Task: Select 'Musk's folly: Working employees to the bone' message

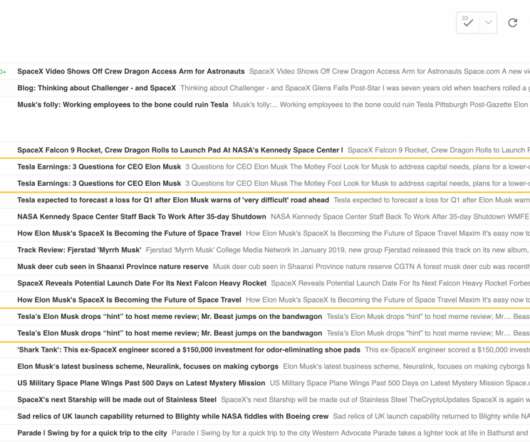Action: (x=265, y=104)
